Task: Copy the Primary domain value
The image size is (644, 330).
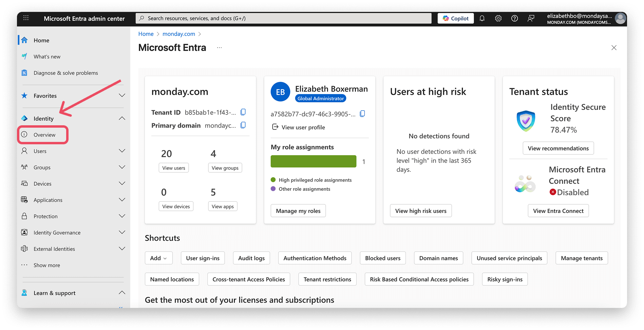Action: point(243,125)
